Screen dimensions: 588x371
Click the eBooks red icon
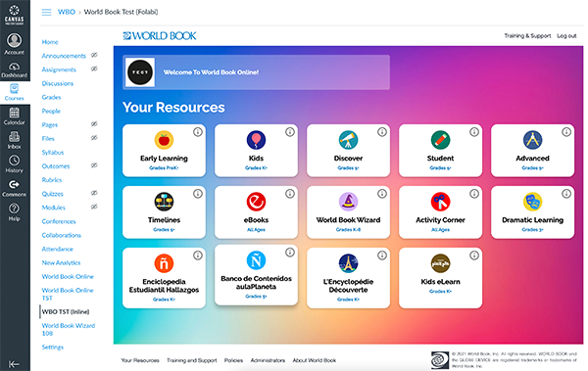pos(256,202)
